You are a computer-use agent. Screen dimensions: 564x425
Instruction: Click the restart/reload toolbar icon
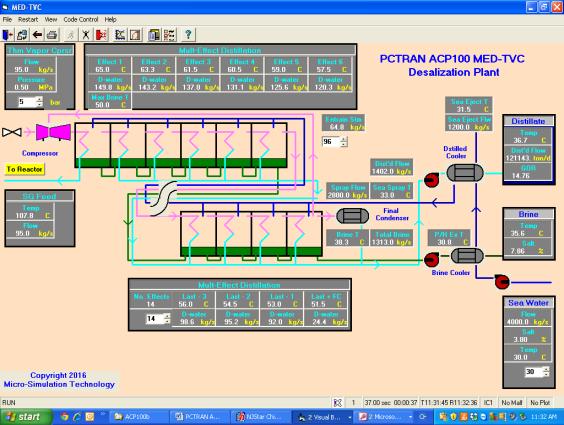coord(22,35)
